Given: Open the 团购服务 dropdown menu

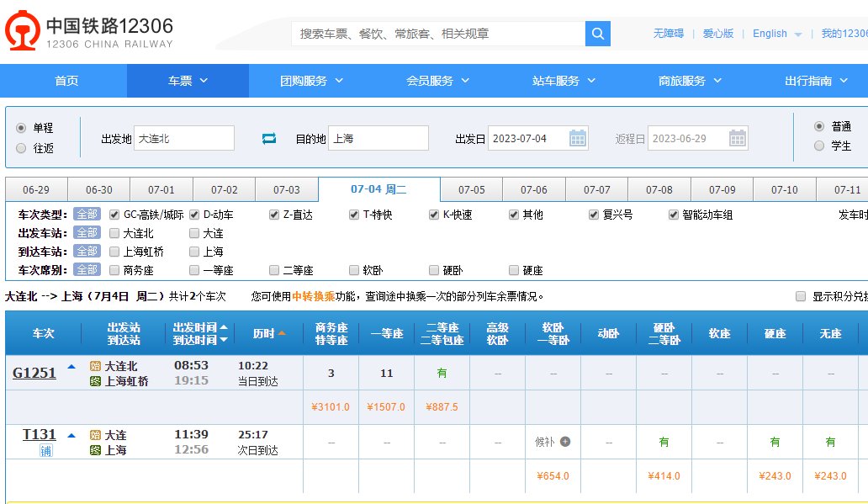Looking at the screenshot, I should tap(312, 81).
